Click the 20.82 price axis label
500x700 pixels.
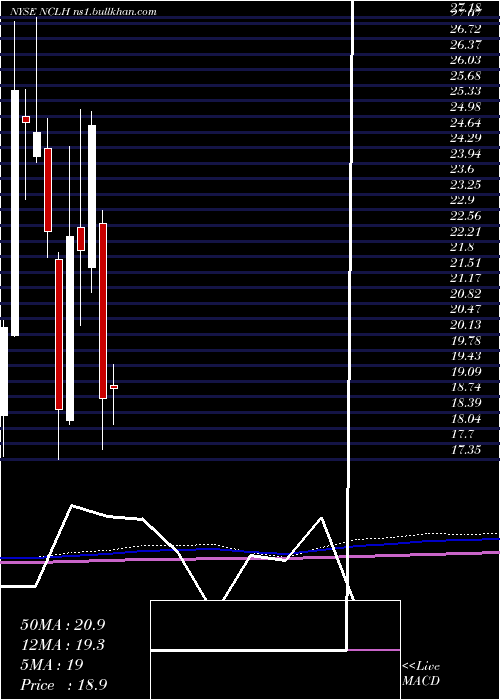(466, 294)
